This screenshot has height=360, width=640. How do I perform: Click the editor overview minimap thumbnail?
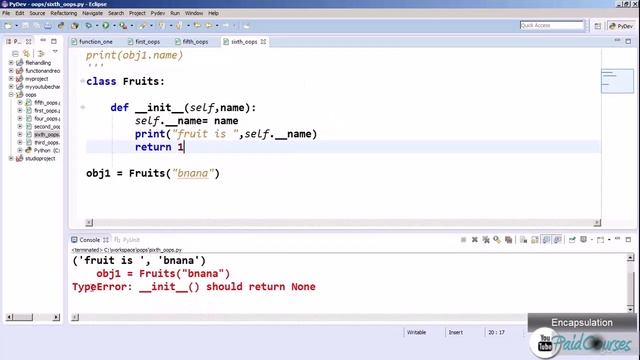pyautogui.click(x=617, y=81)
